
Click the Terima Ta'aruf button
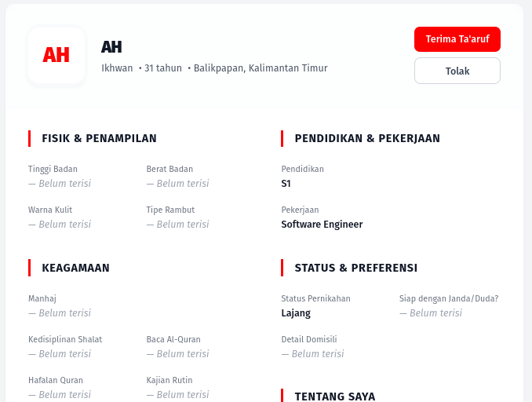457,39
